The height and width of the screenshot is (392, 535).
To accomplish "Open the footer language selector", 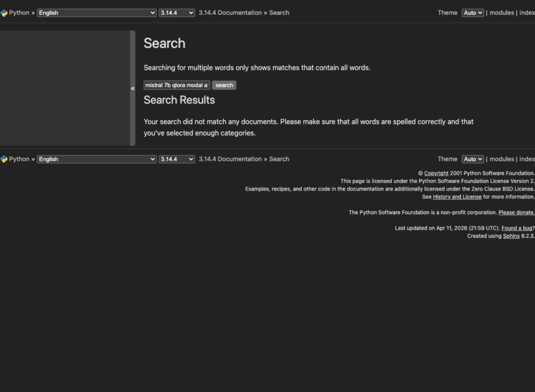I will click(x=96, y=159).
